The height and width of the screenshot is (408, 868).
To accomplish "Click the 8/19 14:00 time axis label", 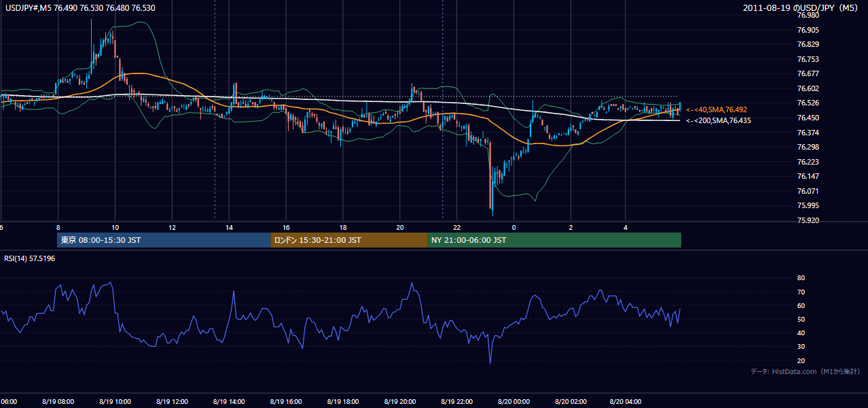I will point(229,402).
